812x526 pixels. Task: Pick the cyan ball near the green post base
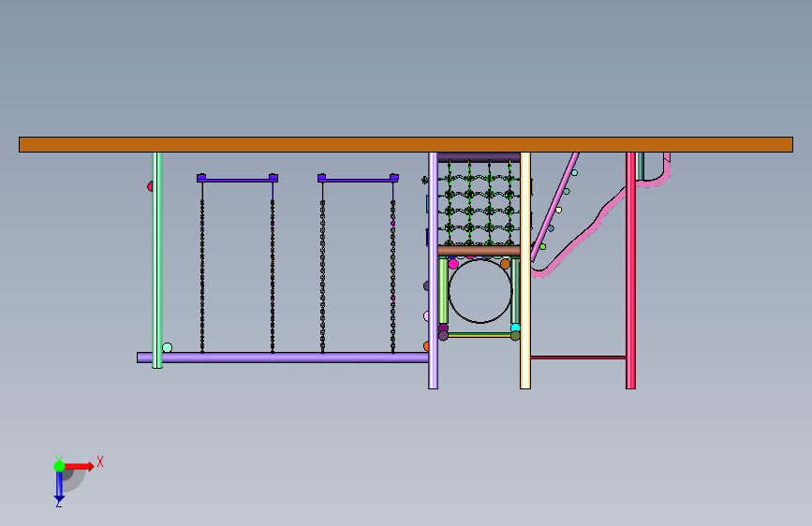tap(167, 347)
